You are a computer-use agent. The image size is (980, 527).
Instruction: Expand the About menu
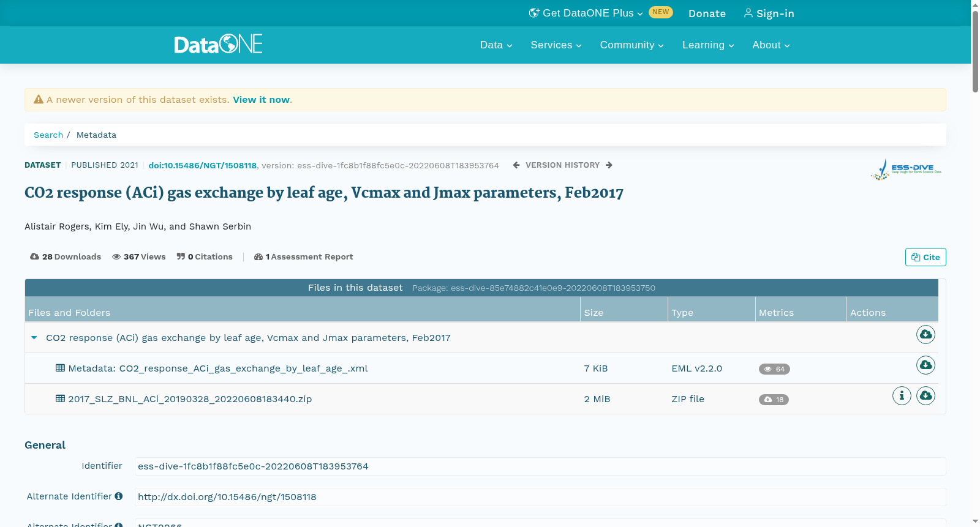pyautogui.click(x=771, y=45)
